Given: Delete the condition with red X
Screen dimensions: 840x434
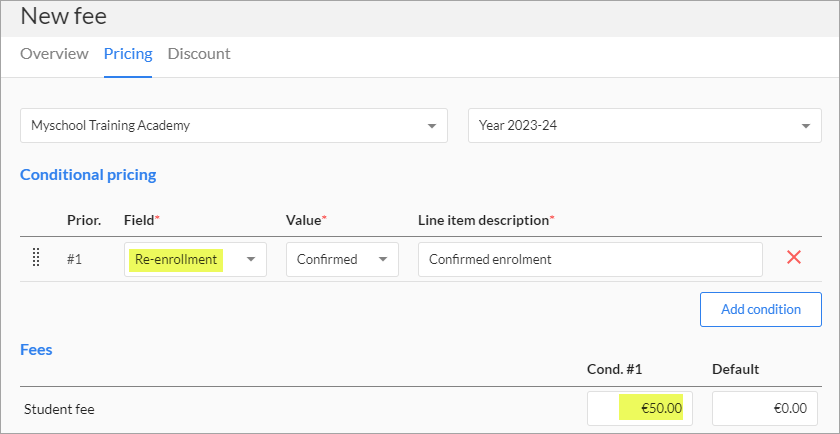Looking at the screenshot, I should pyautogui.click(x=794, y=258).
